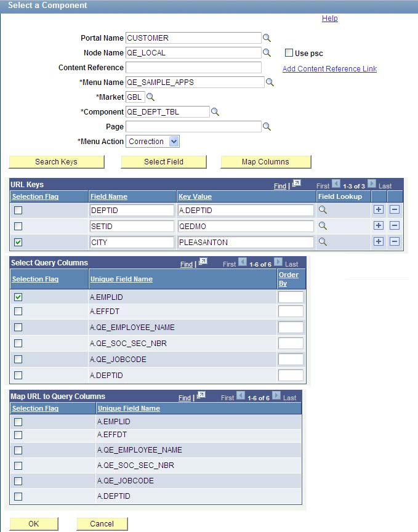This screenshot has height=532, width=418.
Task: Delete the DEPTID key row
Action: (x=394, y=210)
